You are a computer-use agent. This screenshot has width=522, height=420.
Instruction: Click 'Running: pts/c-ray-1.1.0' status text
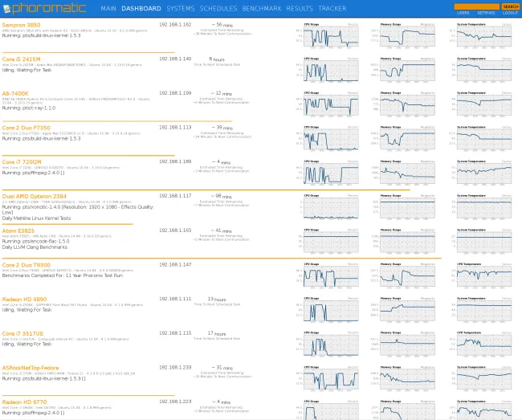pos(29,108)
